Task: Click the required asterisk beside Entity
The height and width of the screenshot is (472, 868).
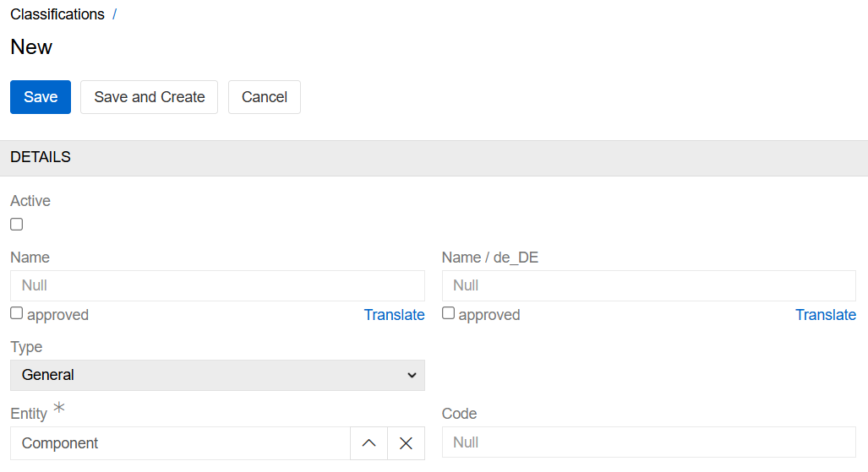Action: pyautogui.click(x=59, y=409)
